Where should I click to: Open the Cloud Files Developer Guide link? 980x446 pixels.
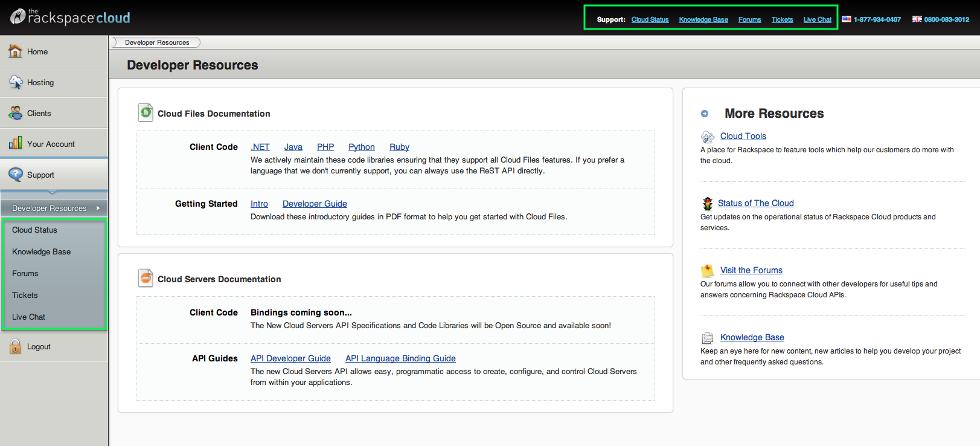[315, 204]
